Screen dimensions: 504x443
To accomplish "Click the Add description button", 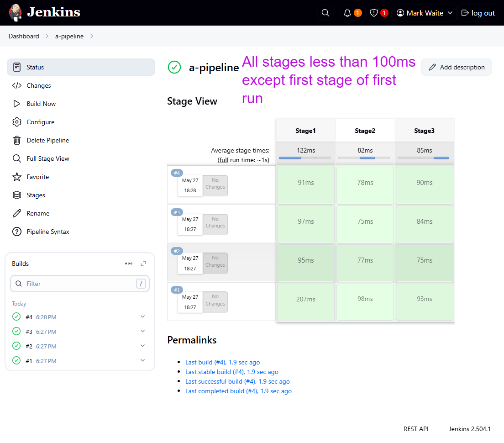I will tap(457, 67).
